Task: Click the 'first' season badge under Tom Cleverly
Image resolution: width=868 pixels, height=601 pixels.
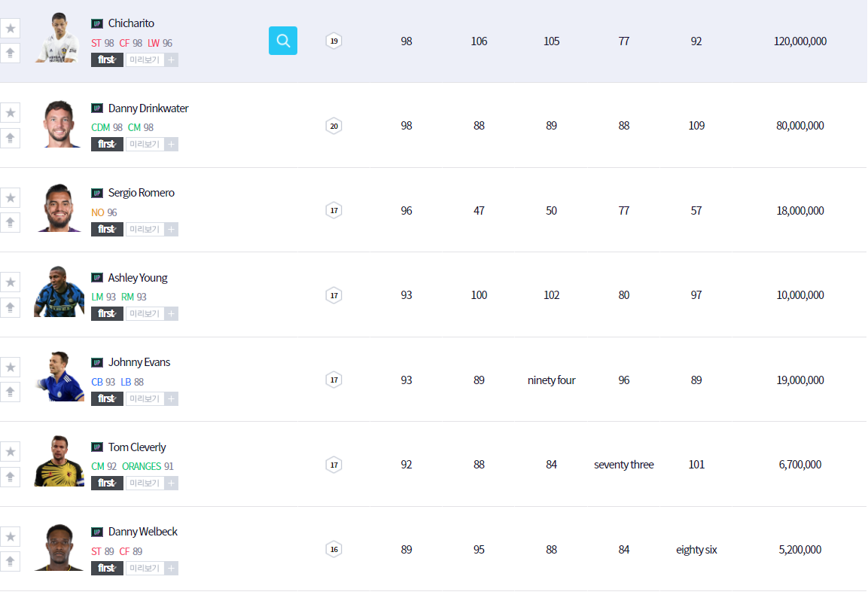Action: [107, 483]
